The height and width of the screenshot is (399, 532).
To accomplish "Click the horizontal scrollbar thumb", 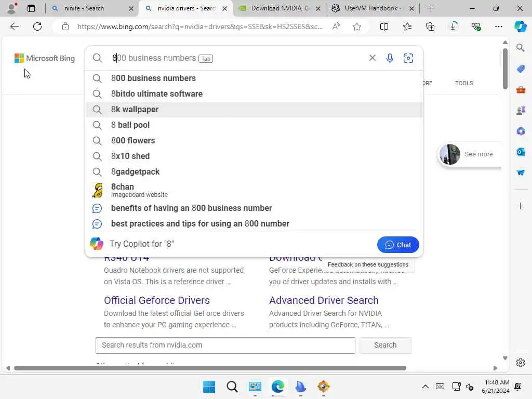I will tap(210, 368).
